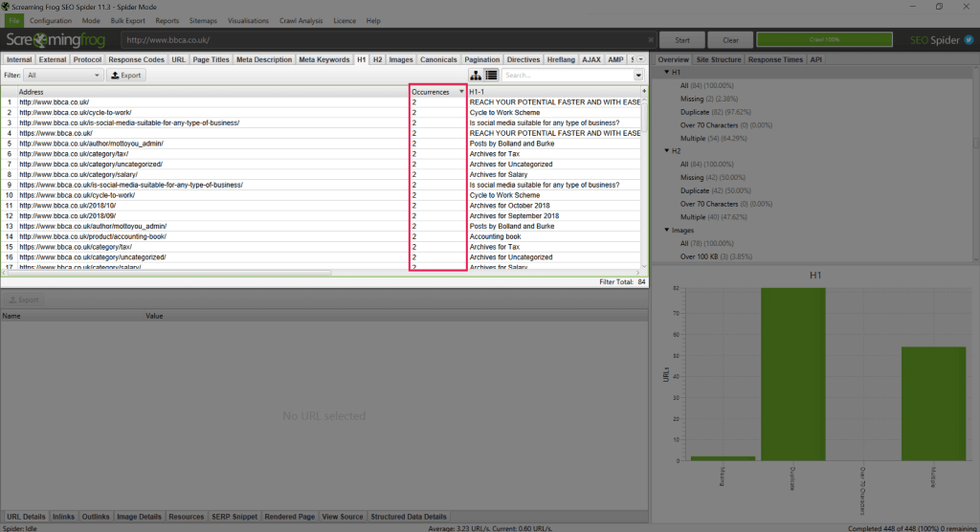Viewport: 980px width, 532px height.
Task: Click the Start crawl button
Action: click(x=681, y=40)
